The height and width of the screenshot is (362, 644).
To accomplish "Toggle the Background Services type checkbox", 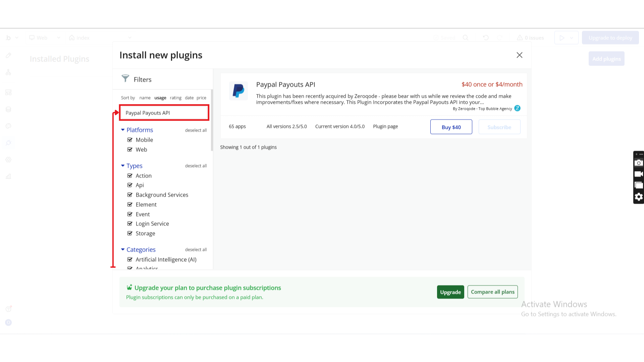I will [130, 195].
